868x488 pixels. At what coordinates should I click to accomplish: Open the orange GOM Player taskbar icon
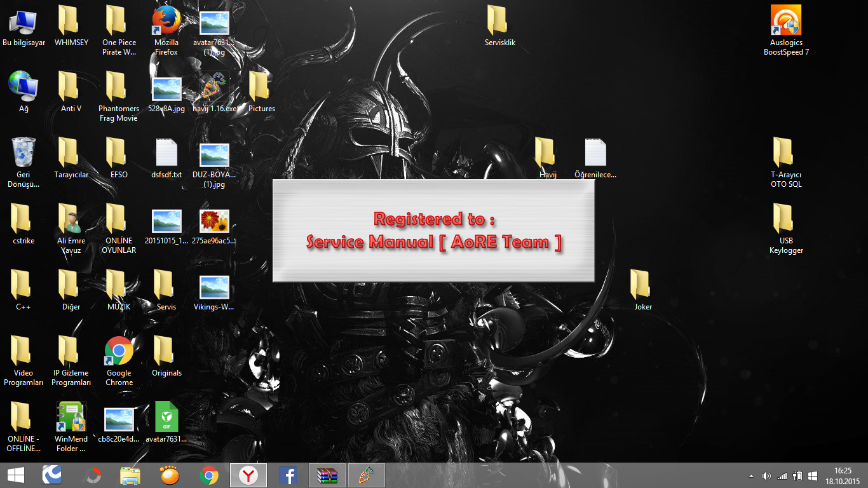tap(169, 475)
